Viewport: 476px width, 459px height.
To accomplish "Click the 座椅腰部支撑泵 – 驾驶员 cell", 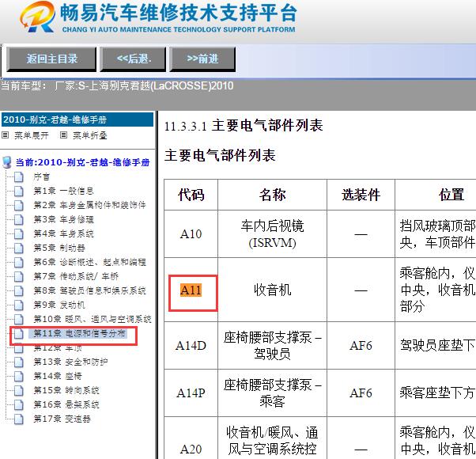I will pos(272,346).
